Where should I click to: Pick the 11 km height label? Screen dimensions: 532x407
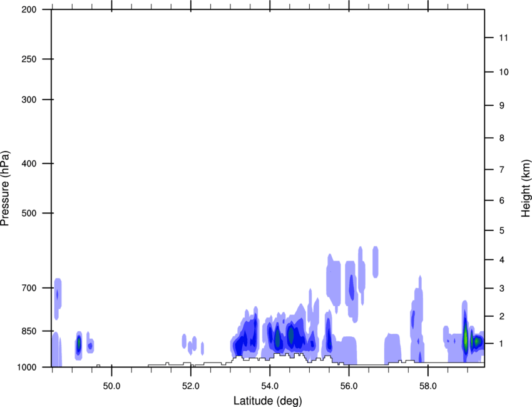pos(503,38)
